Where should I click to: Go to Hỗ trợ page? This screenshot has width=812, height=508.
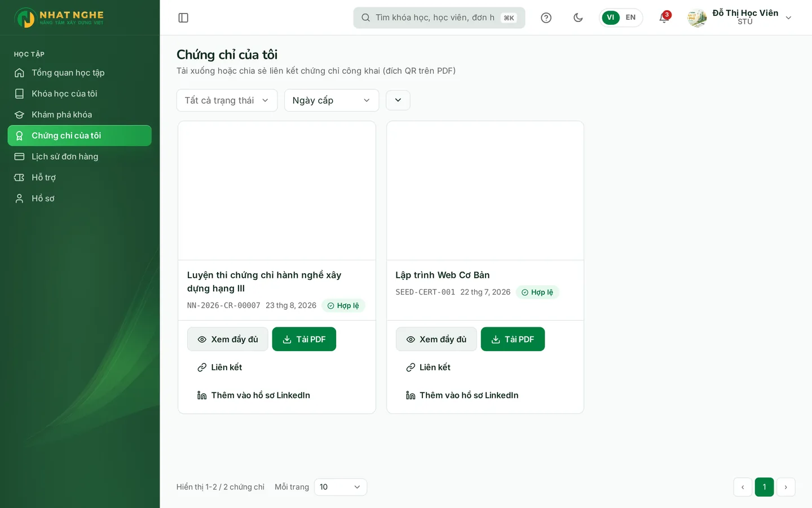click(x=80, y=177)
